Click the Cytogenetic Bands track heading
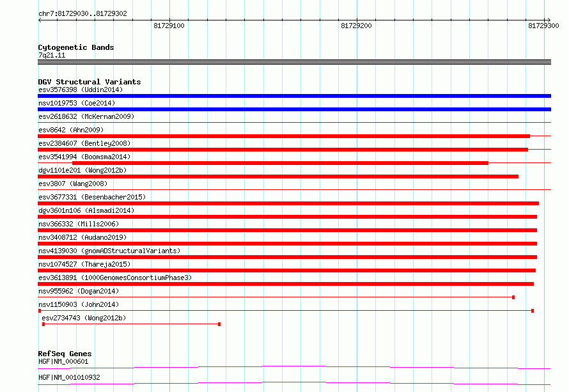Screen dimensions: 569x392 tap(76, 47)
